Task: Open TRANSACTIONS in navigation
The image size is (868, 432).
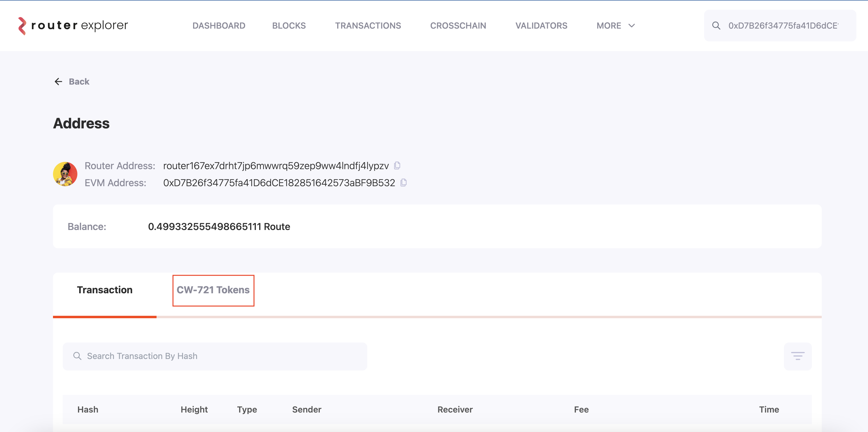Action: point(368,26)
